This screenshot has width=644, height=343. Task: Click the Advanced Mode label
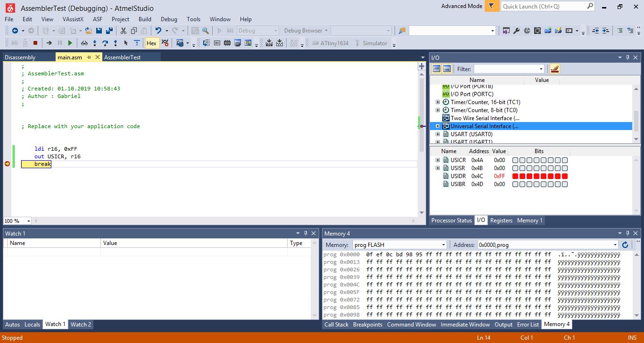(x=462, y=6)
